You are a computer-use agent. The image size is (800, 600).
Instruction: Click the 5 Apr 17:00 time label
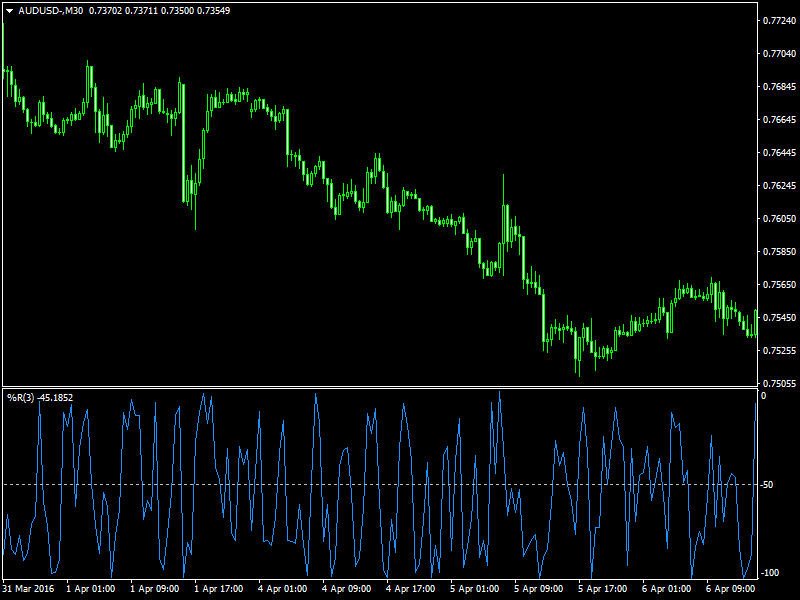coord(603,589)
